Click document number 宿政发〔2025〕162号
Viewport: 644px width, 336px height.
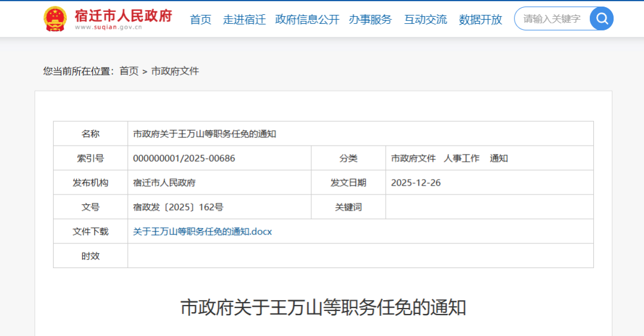point(178,207)
